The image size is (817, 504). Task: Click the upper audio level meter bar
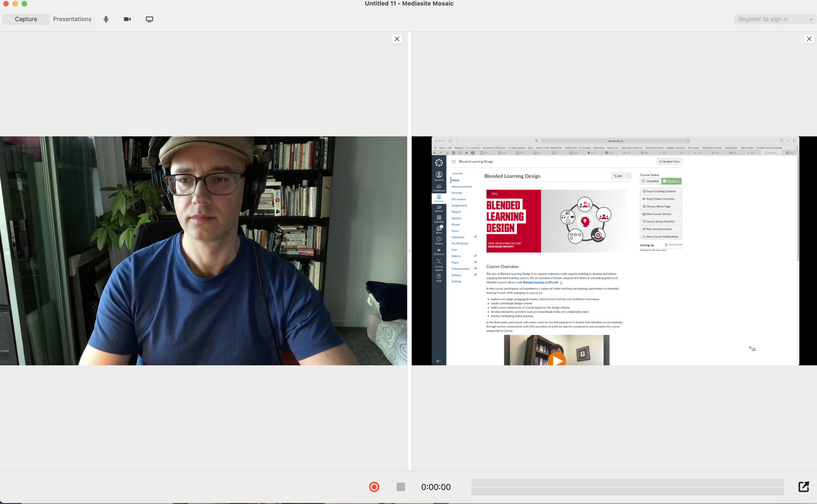tap(627, 482)
